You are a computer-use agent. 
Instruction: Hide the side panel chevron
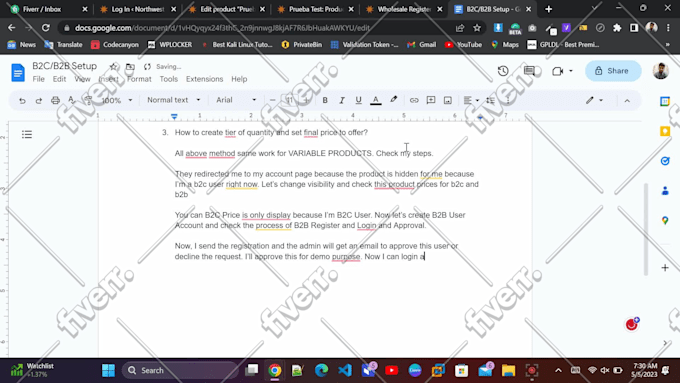point(665,343)
